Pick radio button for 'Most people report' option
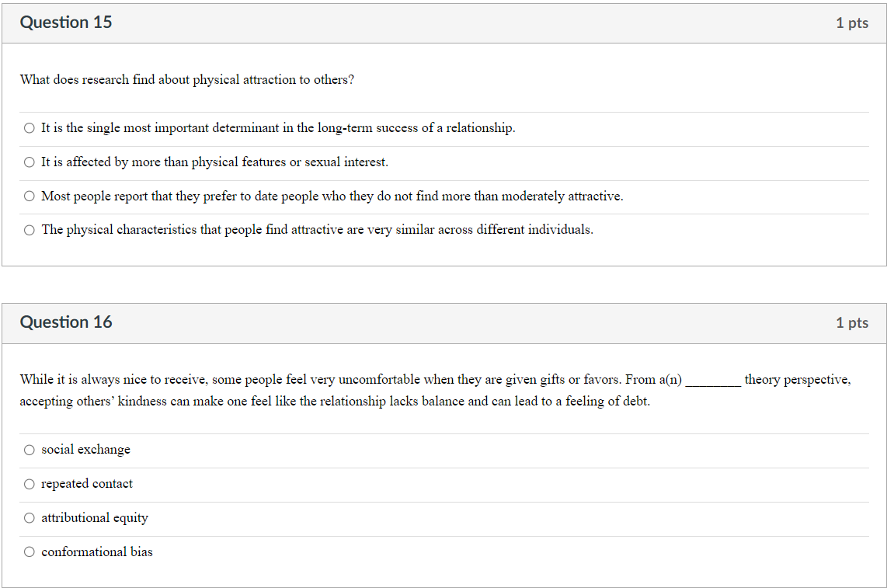The height and width of the screenshot is (588, 887). 30,197
